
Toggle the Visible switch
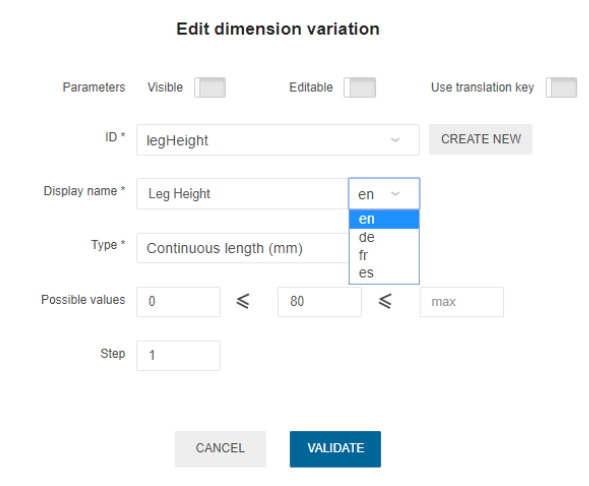tap(210, 88)
